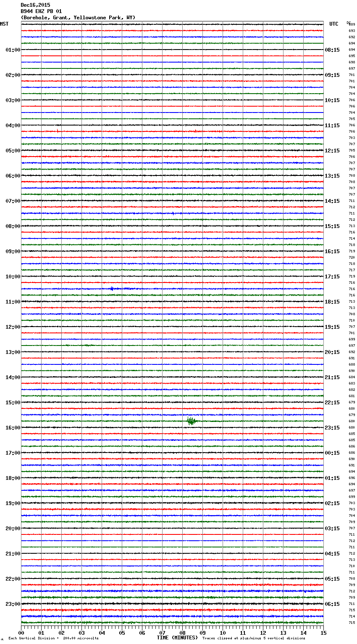Click the minute axis tick label 15

pos(323,633)
